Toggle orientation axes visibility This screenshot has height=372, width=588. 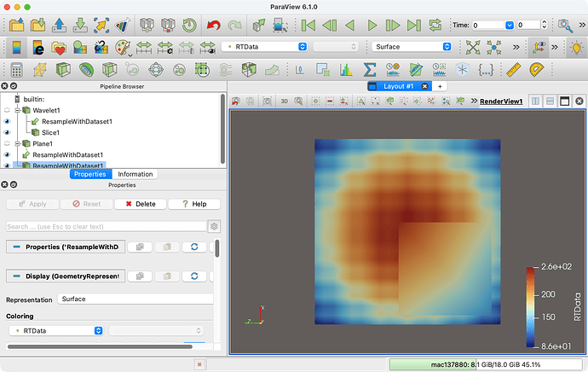(x=538, y=47)
